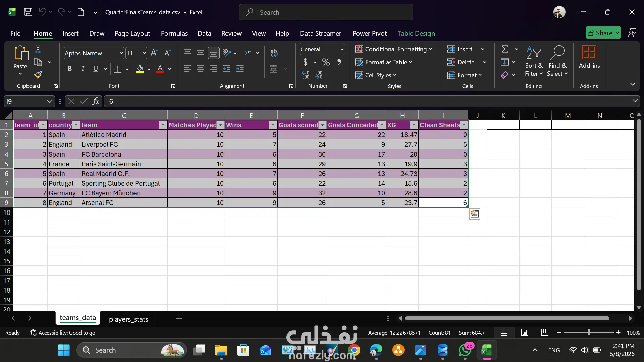Toggle Bottom Align vertical alignment
Image resolution: width=644 pixels, height=362 pixels.
pos(214,53)
